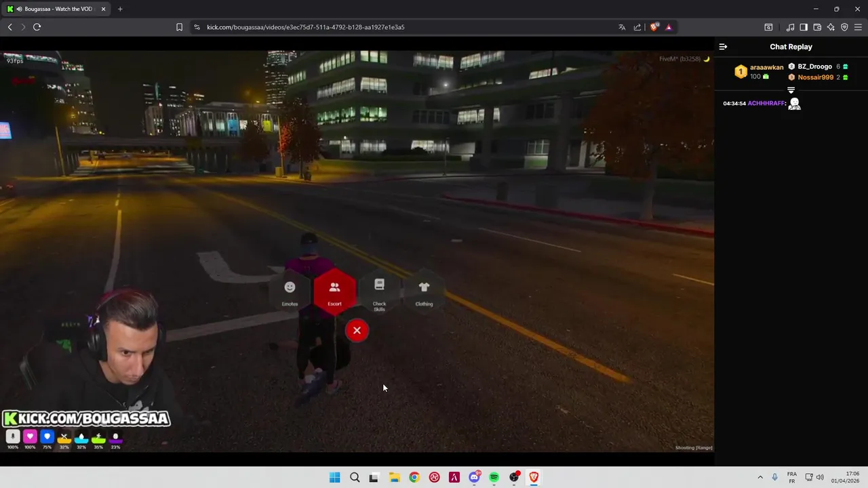Open the Clothing hexagon option
The image size is (868, 488).
point(424,292)
